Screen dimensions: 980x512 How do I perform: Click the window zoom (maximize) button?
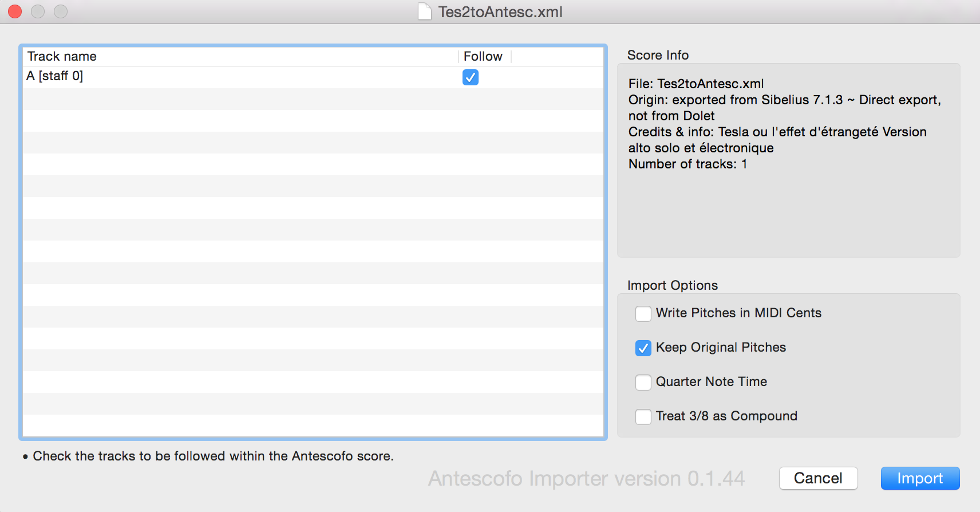(x=61, y=11)
